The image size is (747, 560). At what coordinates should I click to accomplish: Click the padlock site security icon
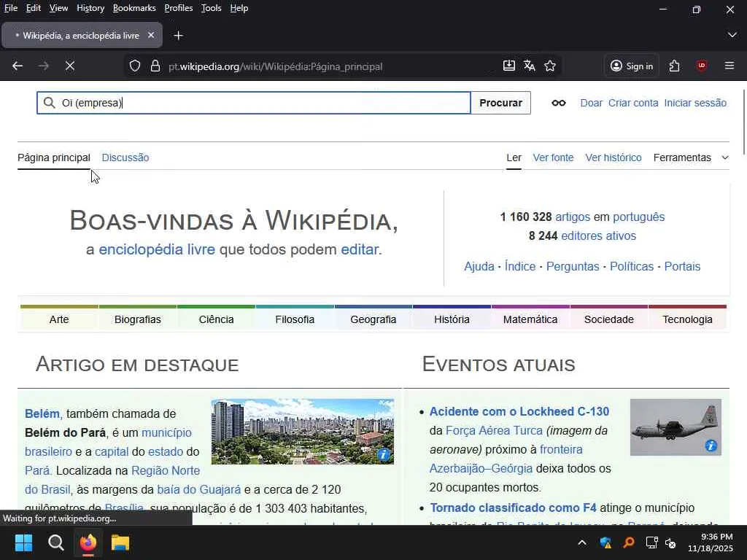[155, 66]
